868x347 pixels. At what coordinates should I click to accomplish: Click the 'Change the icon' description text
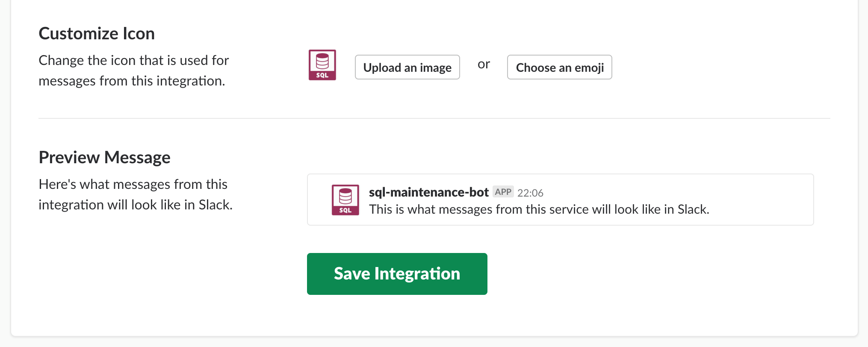point(133,60)
